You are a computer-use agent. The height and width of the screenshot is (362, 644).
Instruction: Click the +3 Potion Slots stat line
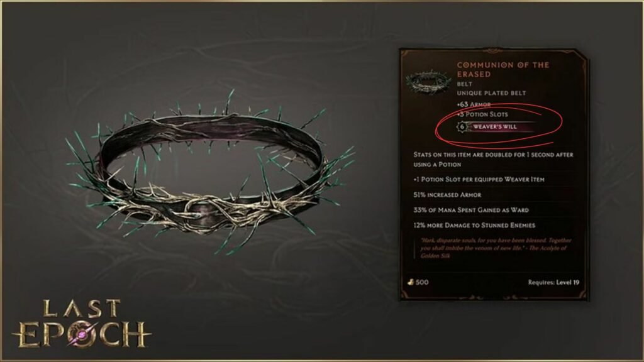(x=482, y=114)
